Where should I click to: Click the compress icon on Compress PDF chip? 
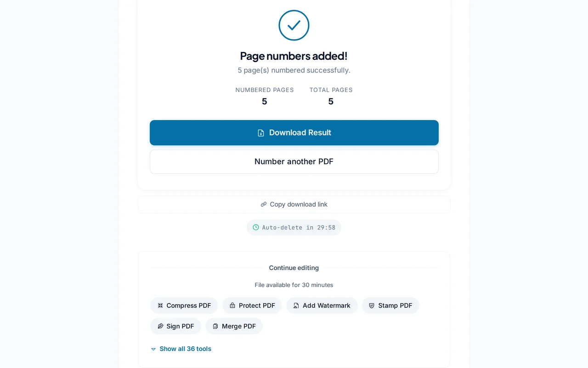(160, 305)
